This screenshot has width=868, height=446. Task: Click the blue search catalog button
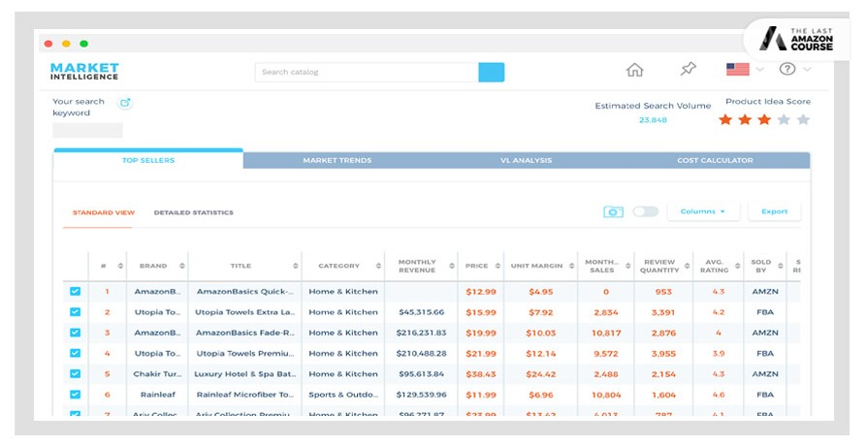click(x=492, y=73)
